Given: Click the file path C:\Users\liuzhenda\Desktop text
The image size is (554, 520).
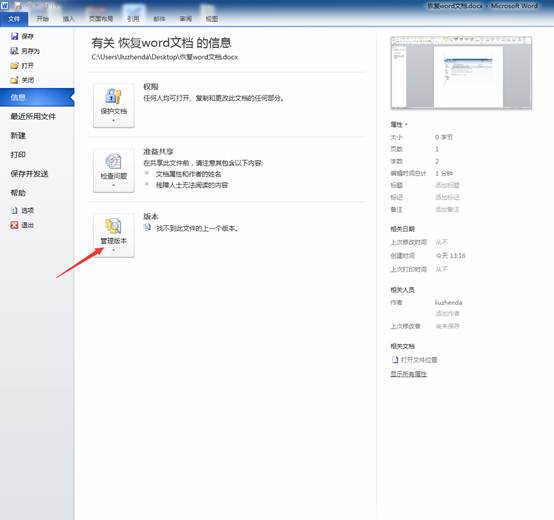Looking at the screenshot, I should tap(165, 57).
